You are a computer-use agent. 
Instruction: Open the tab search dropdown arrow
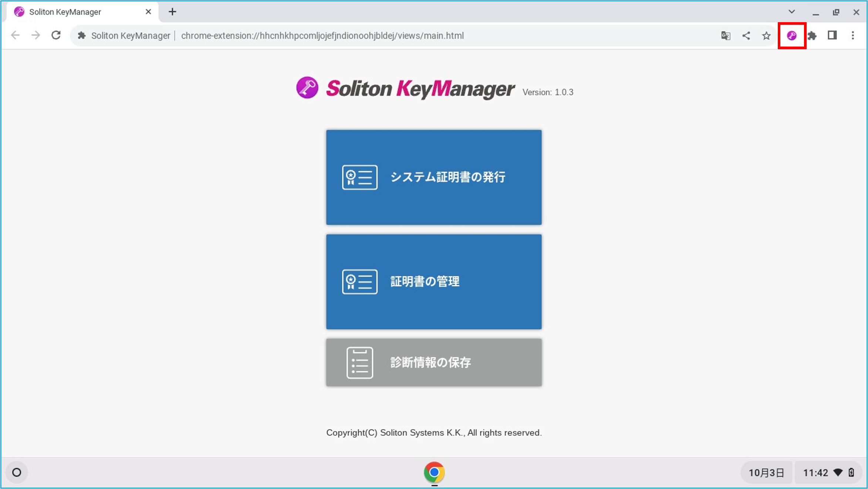tap(792, 12)
